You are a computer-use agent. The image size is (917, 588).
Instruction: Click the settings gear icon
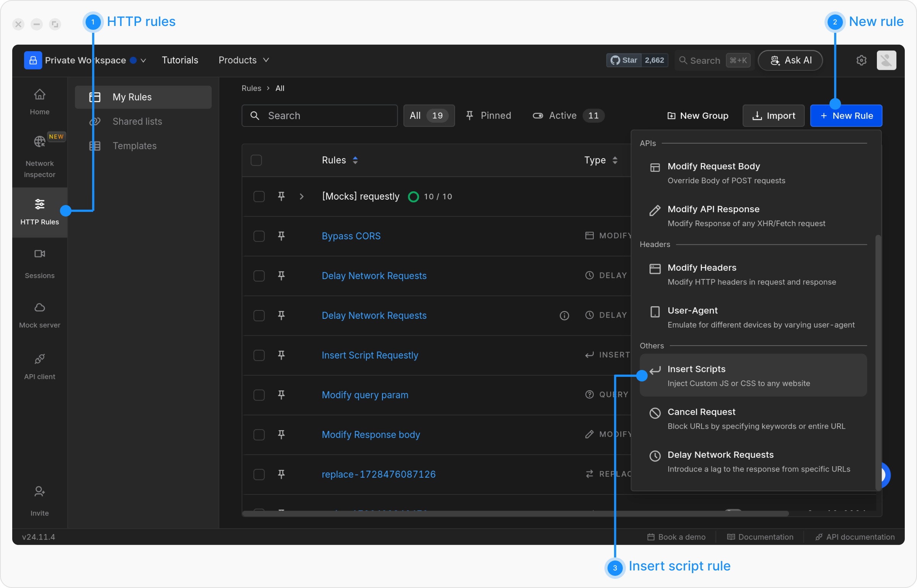click(861, 60)
